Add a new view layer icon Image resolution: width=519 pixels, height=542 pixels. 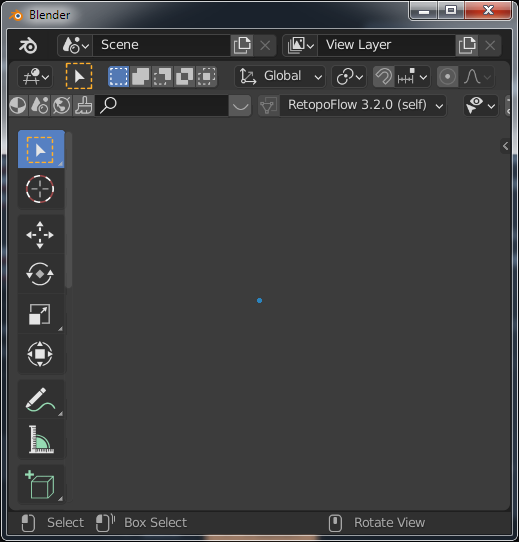pos(467,45)
